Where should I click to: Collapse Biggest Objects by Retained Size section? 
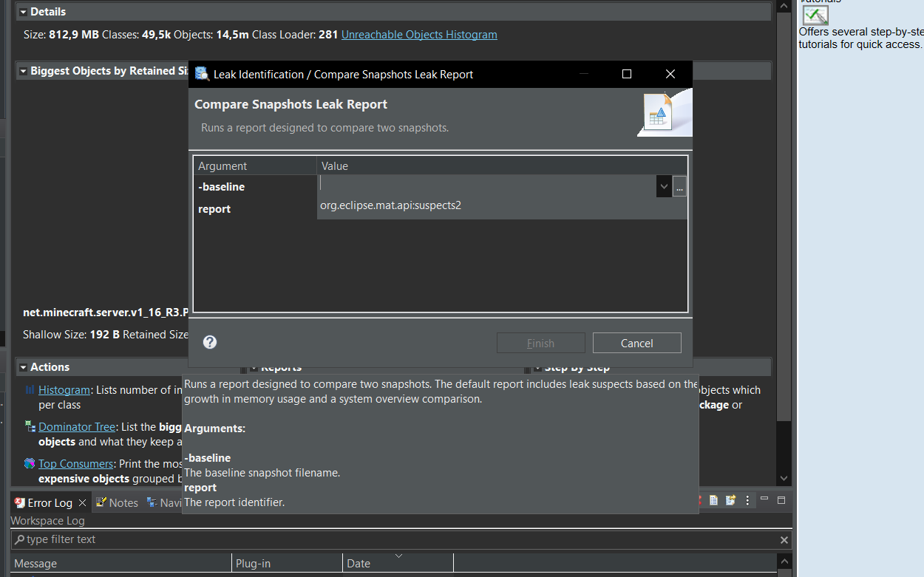coord(24,71)
